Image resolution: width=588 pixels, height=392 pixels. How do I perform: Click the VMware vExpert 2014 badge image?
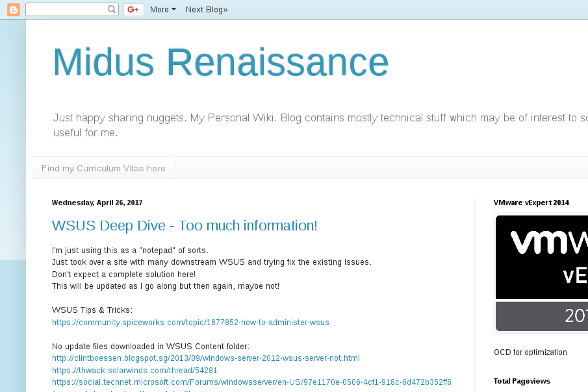pyautogui.click(x=541, y=273)
